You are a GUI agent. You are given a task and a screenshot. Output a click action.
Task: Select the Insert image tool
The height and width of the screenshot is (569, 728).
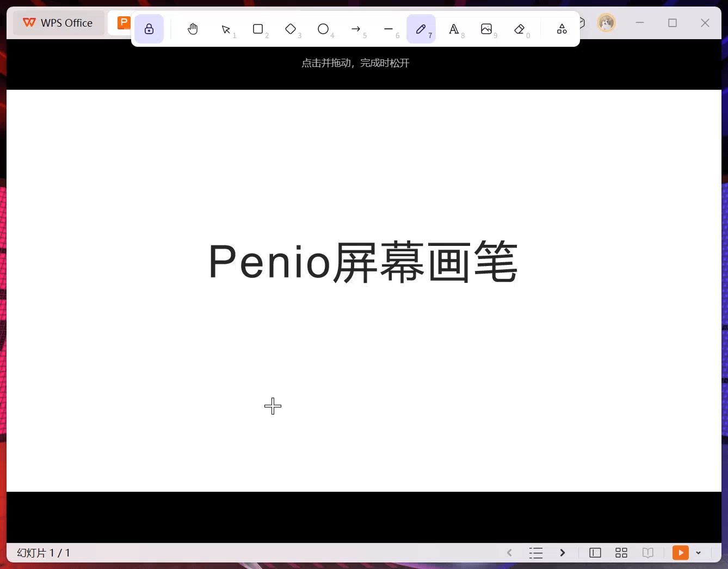coord(486,29)
